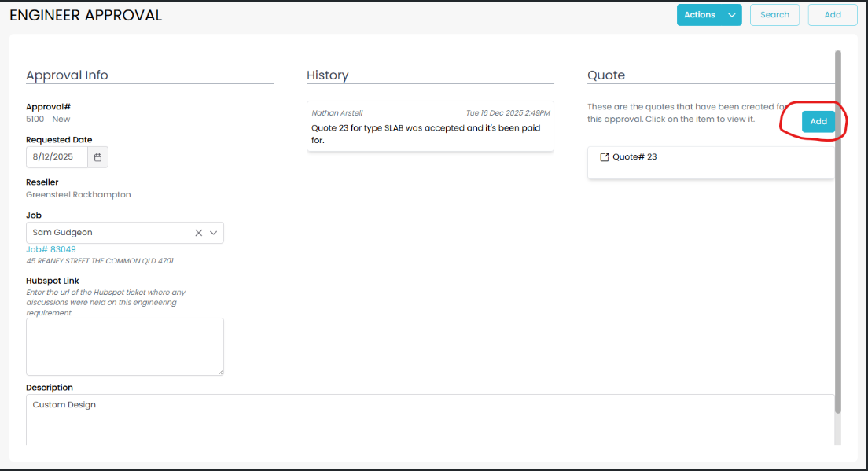Open the Actions dropdown arrow
868x471 pixels.
click(732, 15)
